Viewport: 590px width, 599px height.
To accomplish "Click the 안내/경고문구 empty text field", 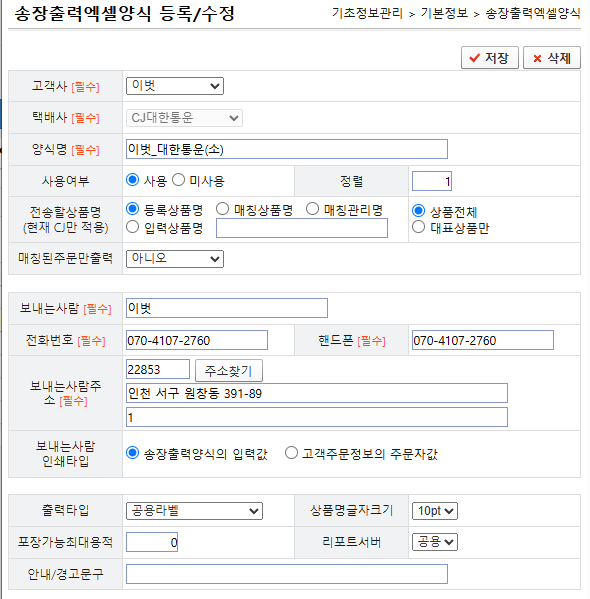I will tap(287, 574).
